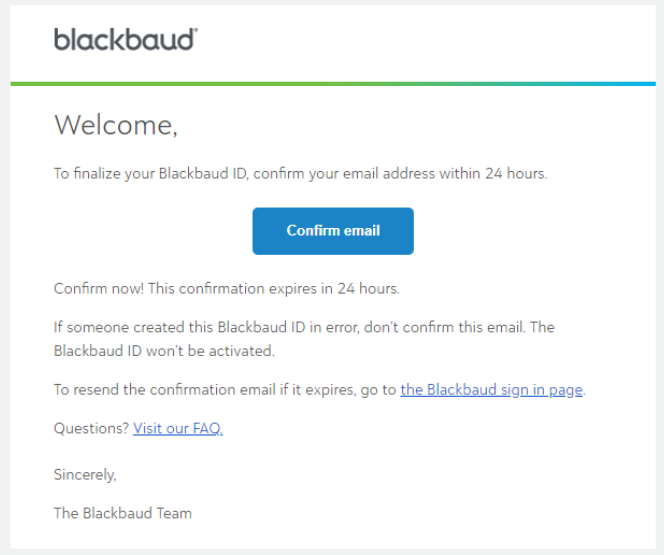The height and width of the screenshot is (555, 664).
Task: Click 'The Blackbaud Team' signature
Action: pos(123,514)
